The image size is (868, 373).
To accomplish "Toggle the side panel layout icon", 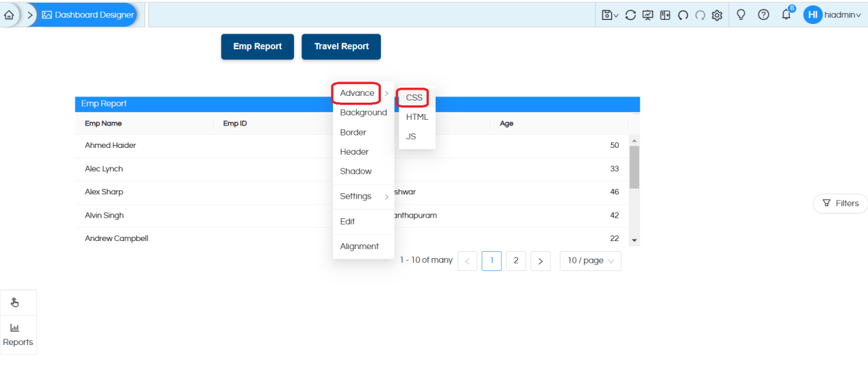I will 665,15.
